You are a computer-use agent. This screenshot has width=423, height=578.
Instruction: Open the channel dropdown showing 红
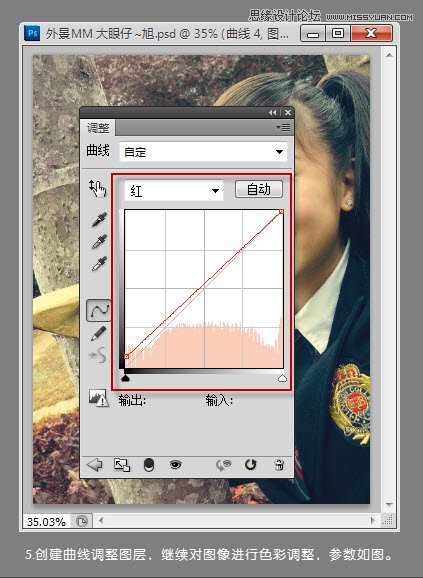(174, 191)
